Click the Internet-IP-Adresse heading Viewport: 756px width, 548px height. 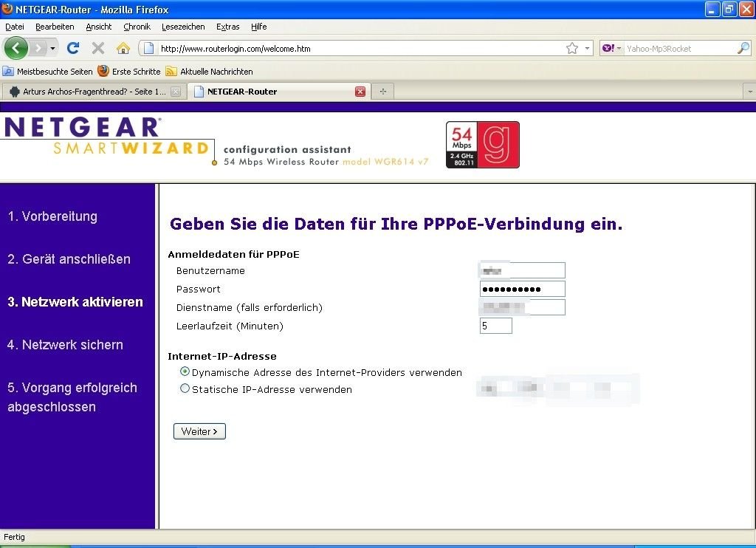(x=222, y=357)
